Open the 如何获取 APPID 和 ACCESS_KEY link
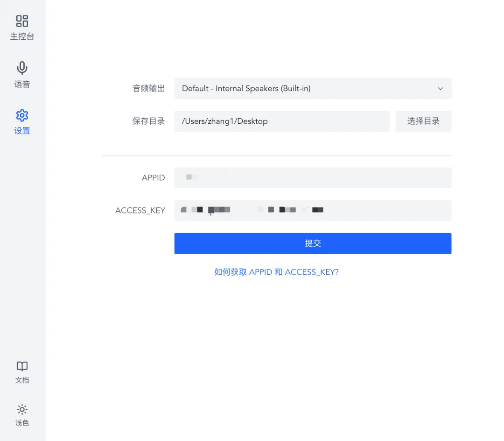This screenshot has width=504, height=441. click(x=276, y=272)
